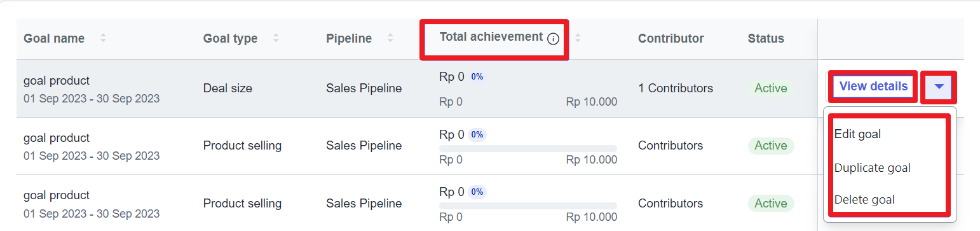
Task: Sort by Total achievement column
Action: (578, 39)
